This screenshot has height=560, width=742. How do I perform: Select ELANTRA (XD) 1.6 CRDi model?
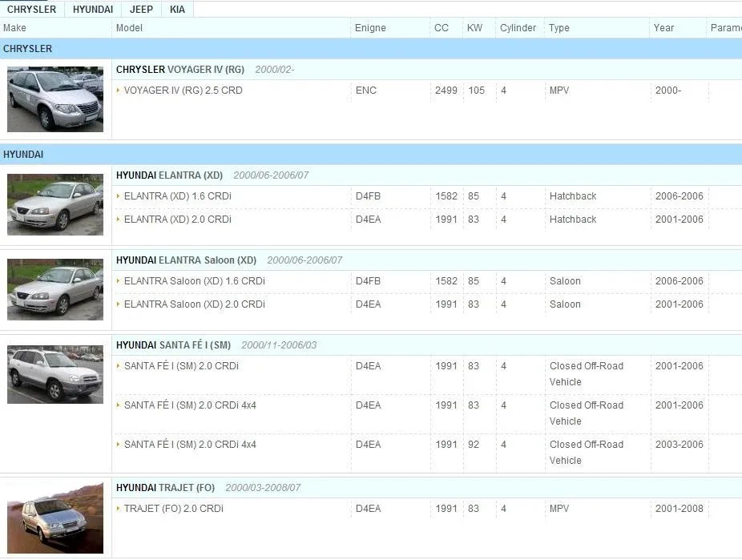(x=177, y=196)
